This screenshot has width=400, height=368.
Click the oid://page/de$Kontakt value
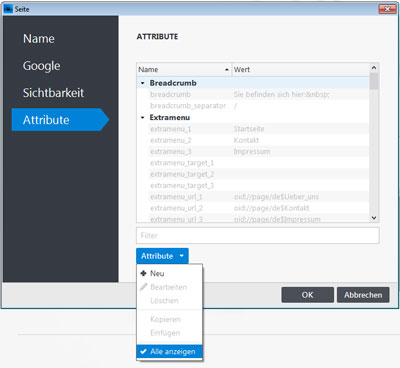(271, 208)
